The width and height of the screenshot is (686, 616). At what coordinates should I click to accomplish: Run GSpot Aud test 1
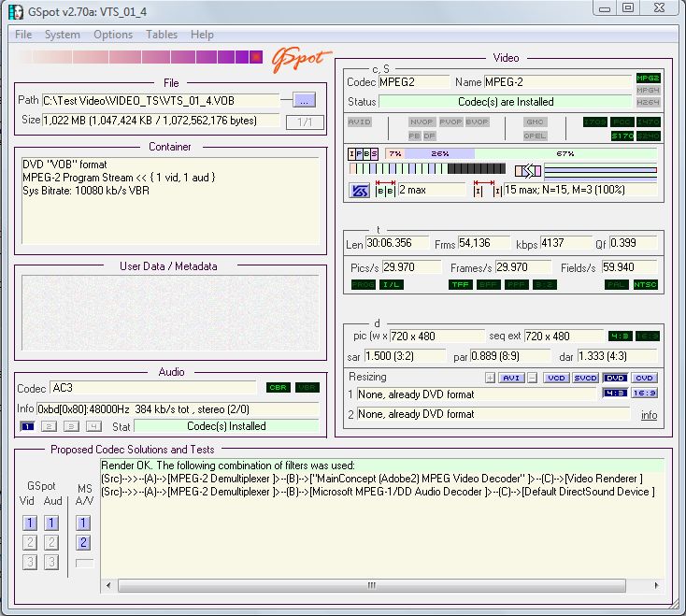click(x=51, y=523)
